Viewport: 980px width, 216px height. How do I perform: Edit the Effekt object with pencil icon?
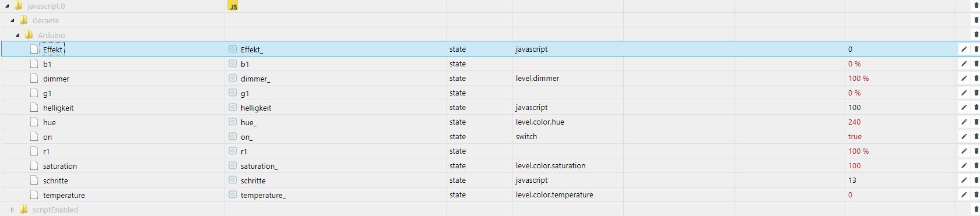(x=964, y=49)
